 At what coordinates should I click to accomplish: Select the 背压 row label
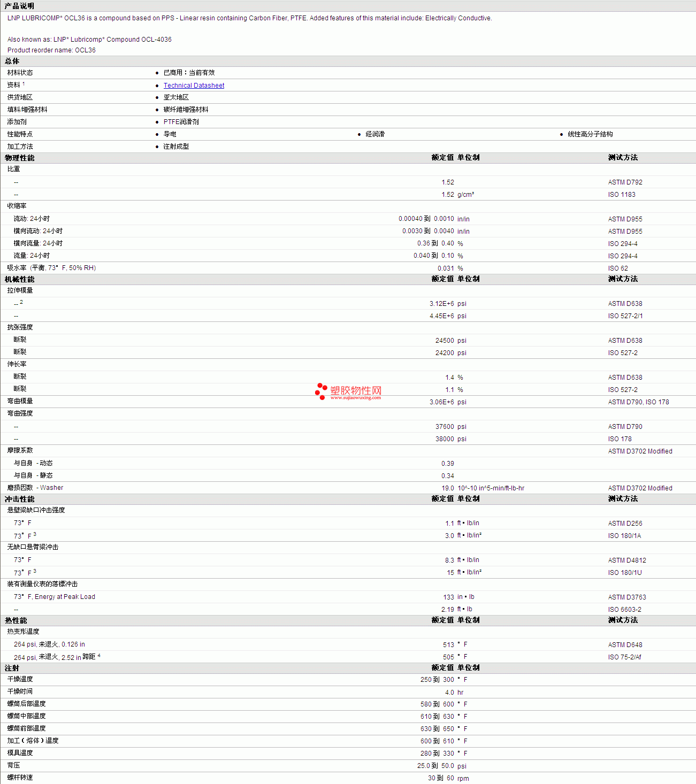pos(14,765)
